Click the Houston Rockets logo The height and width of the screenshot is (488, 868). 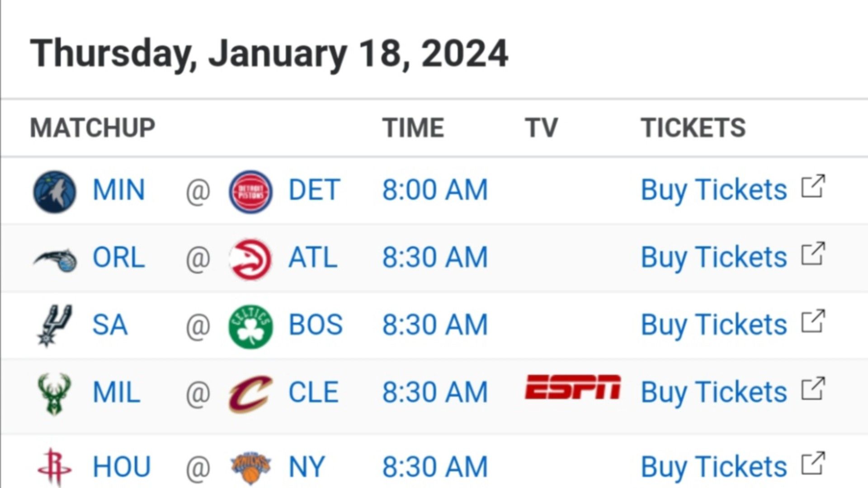pos(54,467)
